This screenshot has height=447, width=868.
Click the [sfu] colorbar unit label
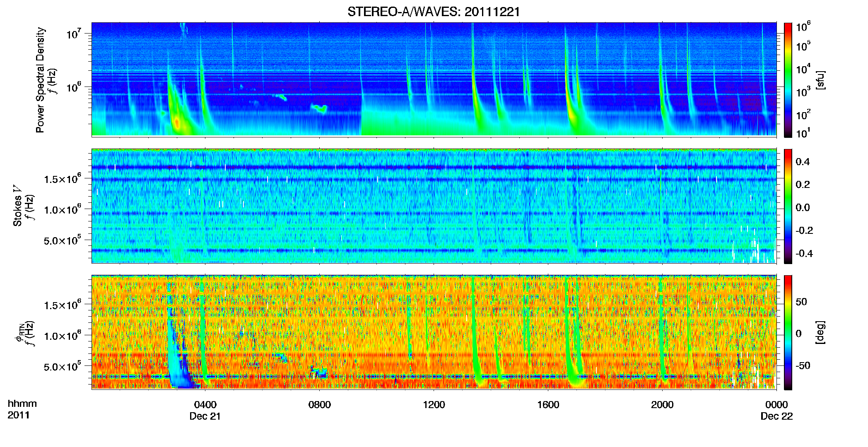[x=820, y=80]
